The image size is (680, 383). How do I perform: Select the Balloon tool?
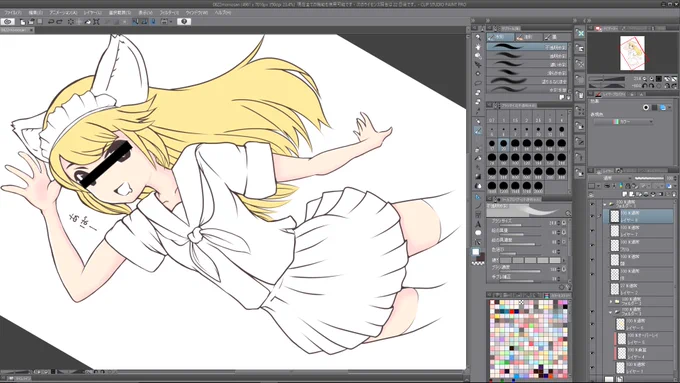click(x=478, y=233)
